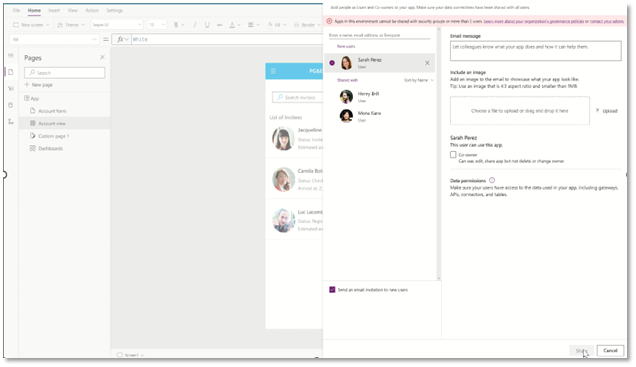This screenshot has width=636, height=367.
Task: Remove Sarah Perez from new users
Action: pos(427,63)
